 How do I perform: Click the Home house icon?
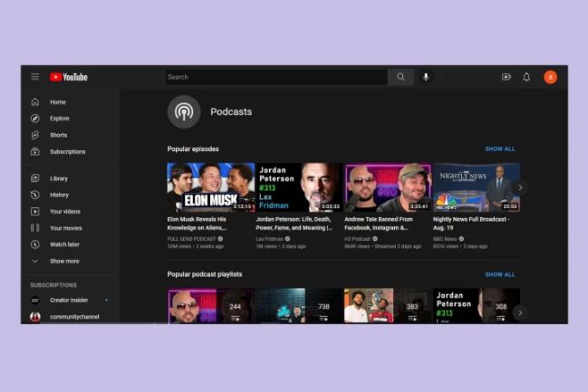point(34,102)
